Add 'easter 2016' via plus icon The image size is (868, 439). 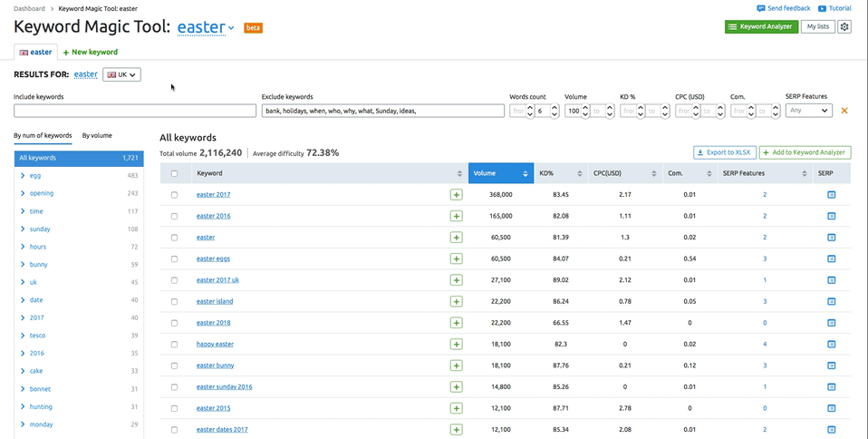point(456,216)
